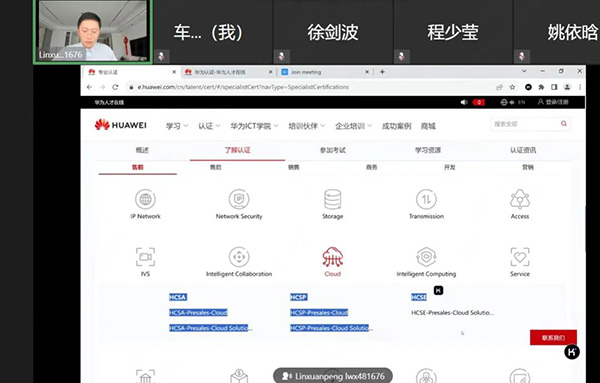The width and height of the screenshot is (600, 383).
Task: Open the Network Security category icon
Action: 239,199
